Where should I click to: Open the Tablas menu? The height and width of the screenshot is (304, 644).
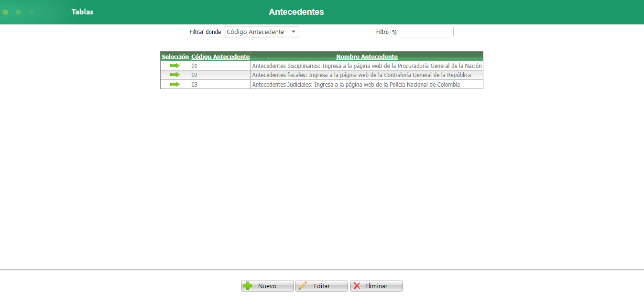83,12
